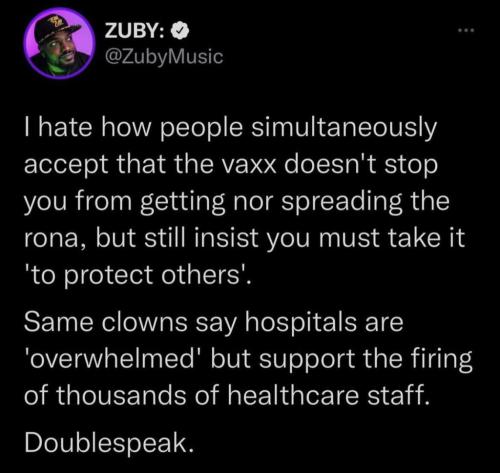The image size is (500, 473).
Task: Click the line starting 'Same clowns say'
Action: pyautogui.click(x=214, y=323)
